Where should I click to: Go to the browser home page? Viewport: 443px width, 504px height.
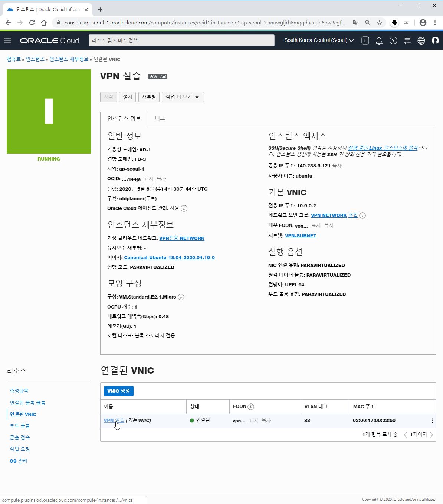point(44,23)
